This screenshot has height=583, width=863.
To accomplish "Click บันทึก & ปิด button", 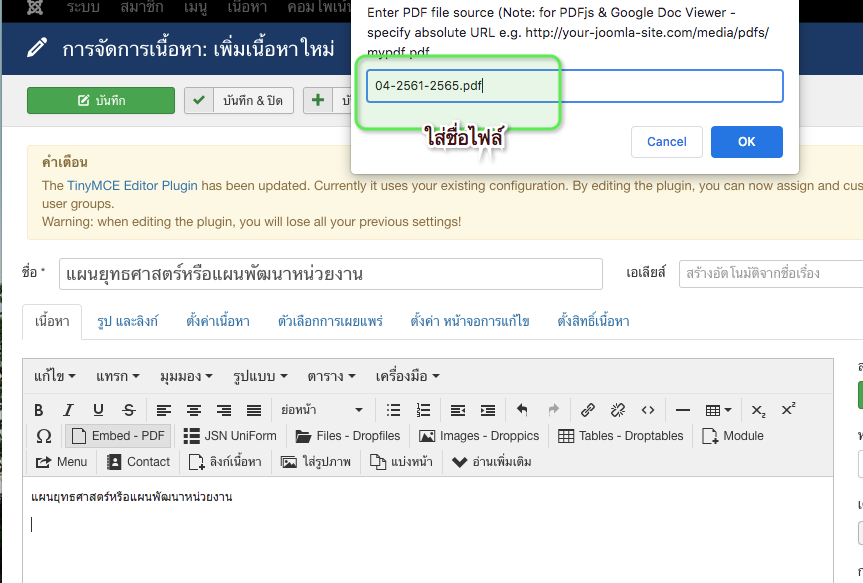I will coord(239,101).
